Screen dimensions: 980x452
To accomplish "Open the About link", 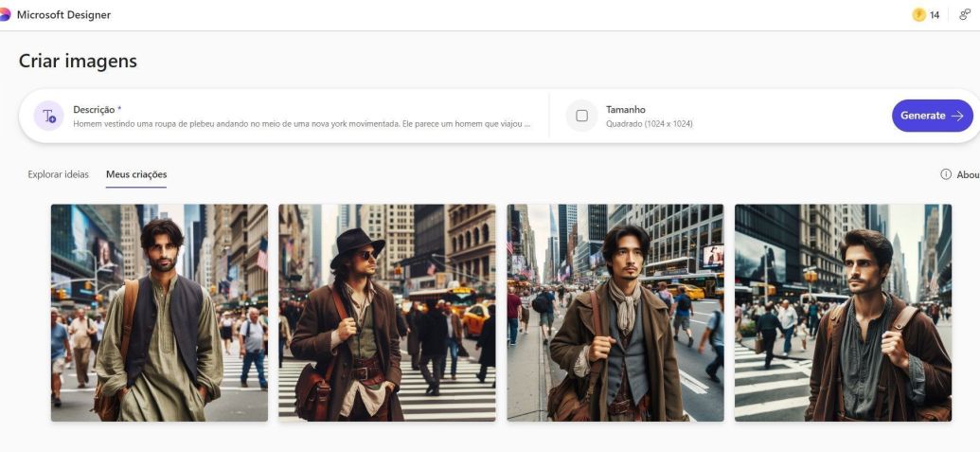I will [x=968, y=174].
